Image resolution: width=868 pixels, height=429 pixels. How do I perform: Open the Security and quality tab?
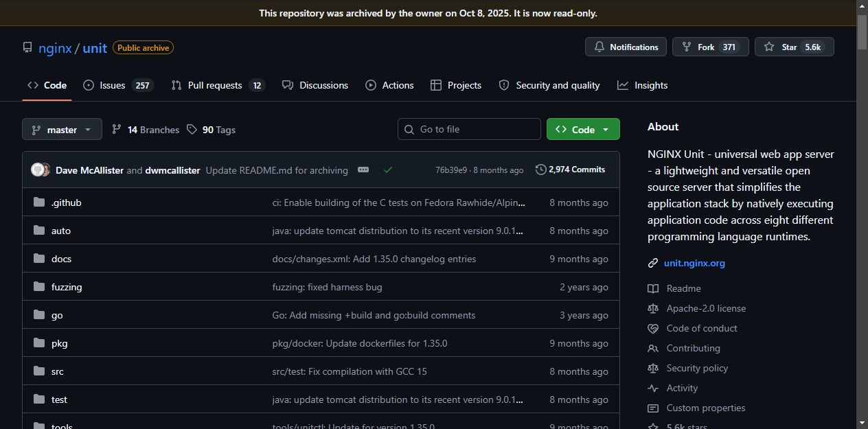coord(549,85)
